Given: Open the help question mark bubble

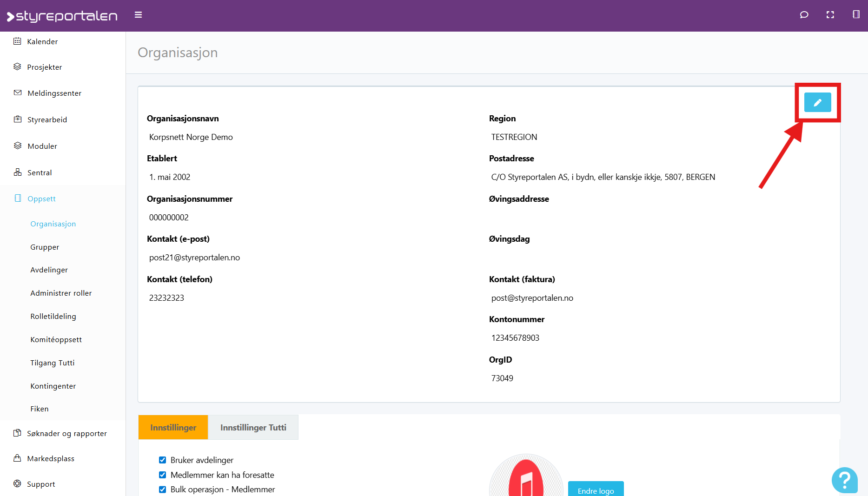Looking at the screenshot, I should tap(844, 480).
